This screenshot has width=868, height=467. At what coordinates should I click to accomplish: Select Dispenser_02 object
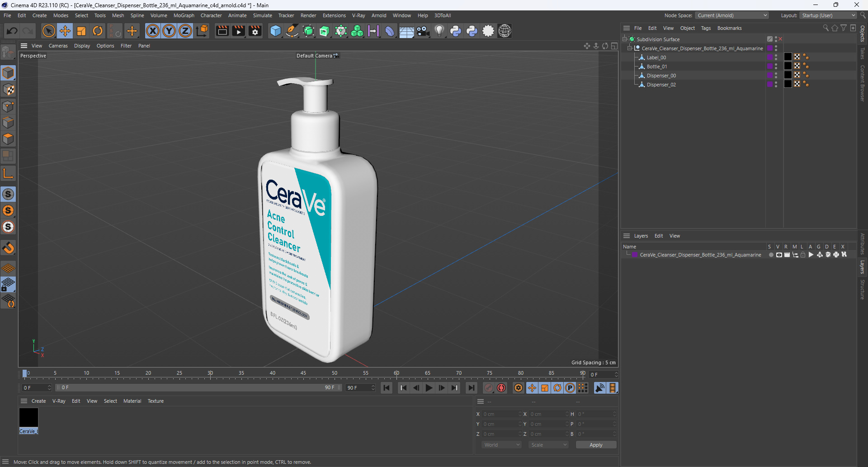(x=661, y=85)
